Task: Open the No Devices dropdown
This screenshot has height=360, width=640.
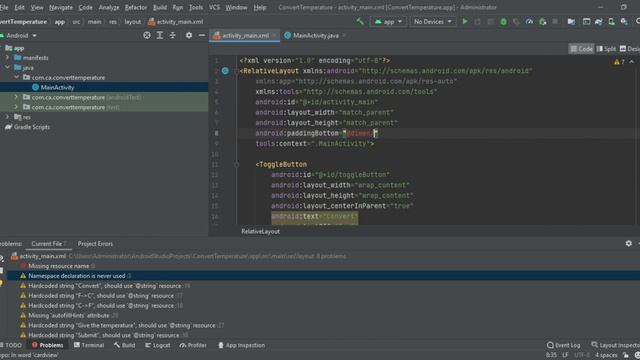Action: 432,22
